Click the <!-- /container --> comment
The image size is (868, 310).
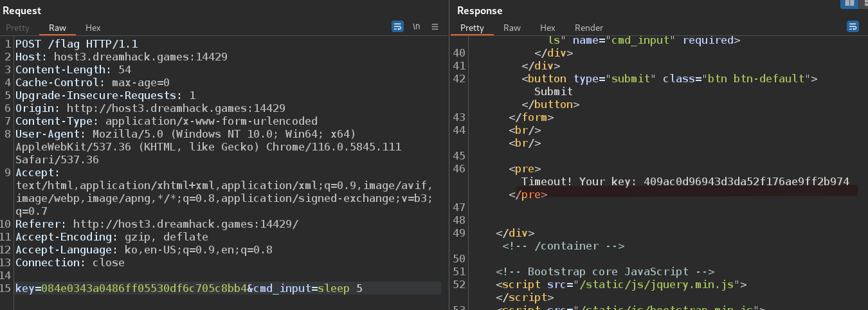pos(563,246)
